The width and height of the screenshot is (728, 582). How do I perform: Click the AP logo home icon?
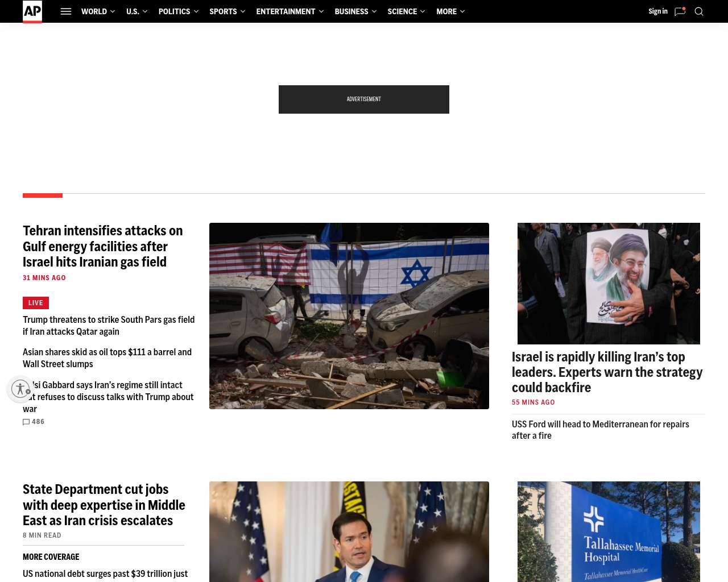(32, 11)
